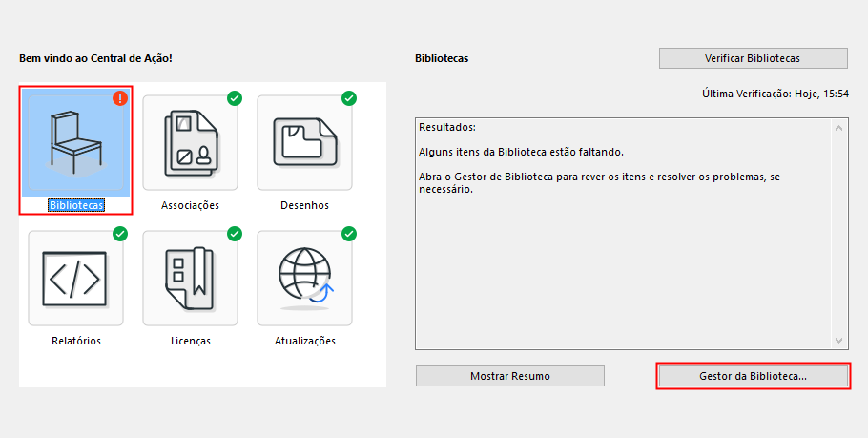Click green checkmark badge on Desenhos
The image size is (868, 438).
coord(349,98)
